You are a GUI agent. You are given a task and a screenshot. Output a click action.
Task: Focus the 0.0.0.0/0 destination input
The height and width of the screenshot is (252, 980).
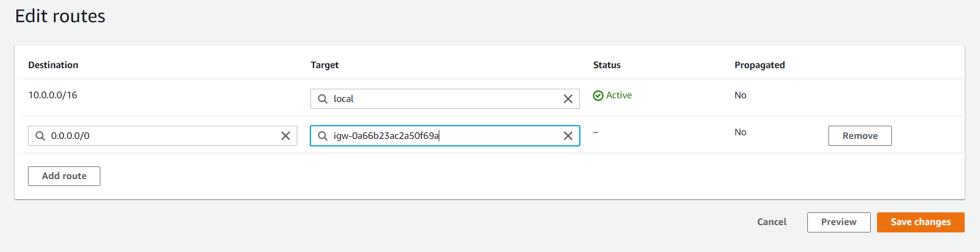[x=163, y=136]
